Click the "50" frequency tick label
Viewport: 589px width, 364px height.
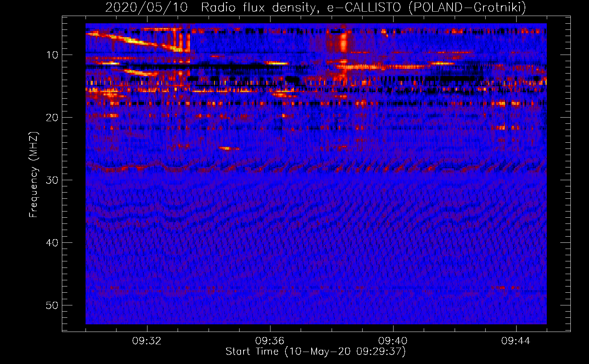point(52,305)
